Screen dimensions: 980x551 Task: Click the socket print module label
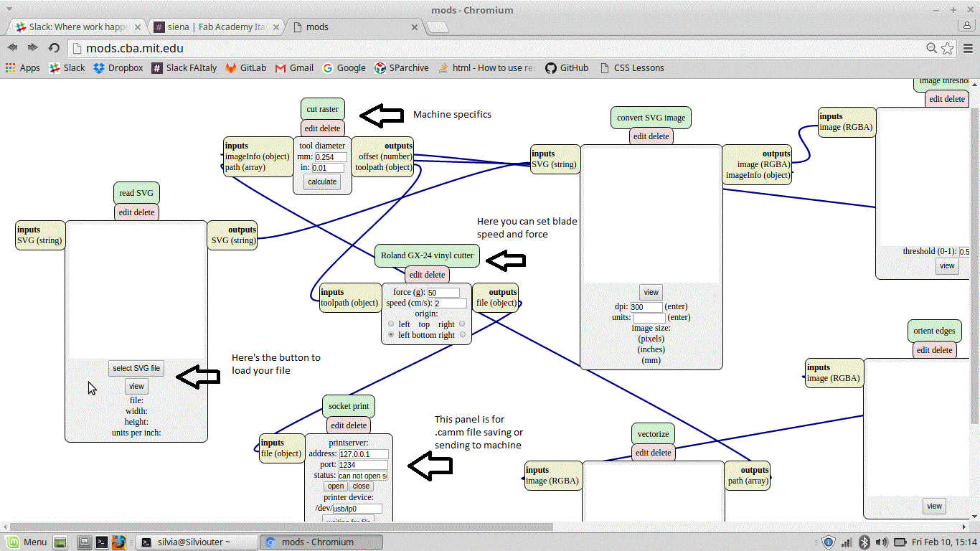point(349,406)
